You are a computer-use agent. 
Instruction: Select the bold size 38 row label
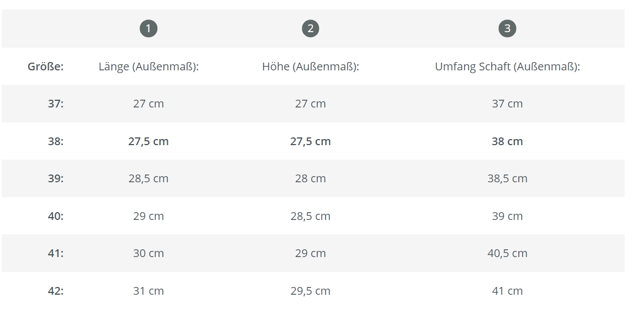pyautogui.click(x=55, y=141)
